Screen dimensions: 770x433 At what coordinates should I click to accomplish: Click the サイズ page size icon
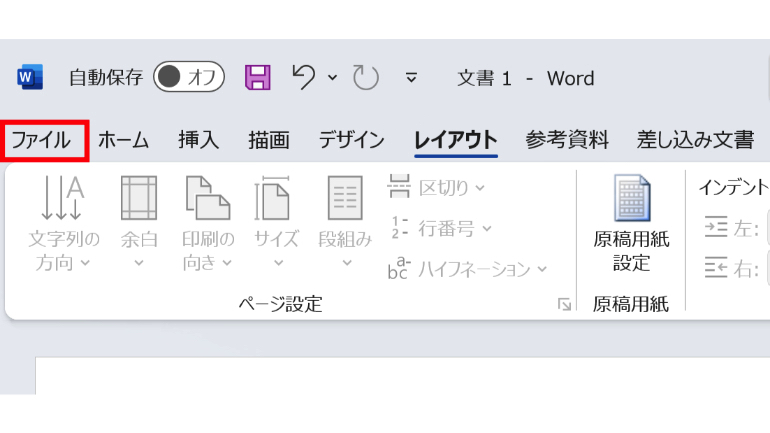point(272,198)
